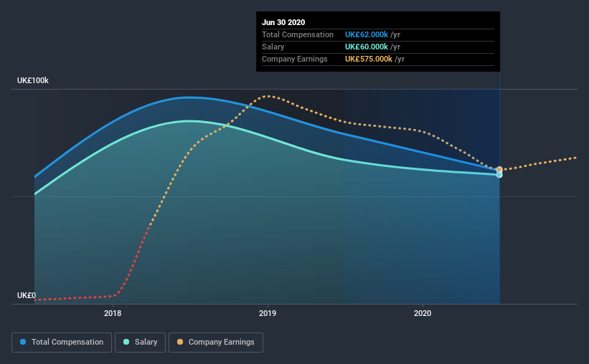Click the Jun 30 2020 tooltip date
Image resolution: width=589 pixels, height=364 pixels.
pyautogui.click(x=283, y=22)
